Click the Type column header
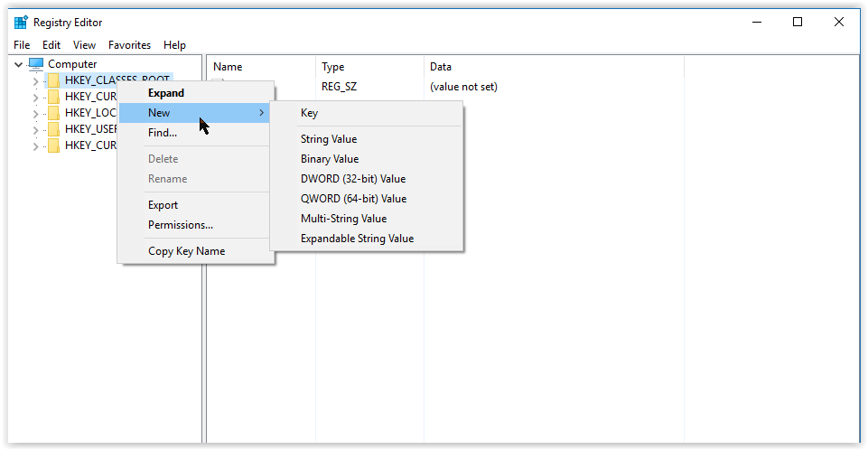Viewport: 868px width, 450px height. point(369,67)
